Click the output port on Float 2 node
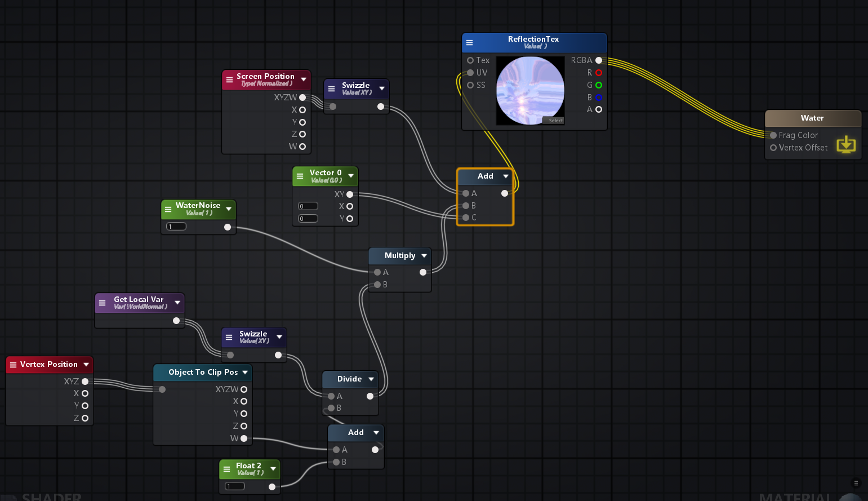Screen dimensions: 868x501 pyautogui.click(x=272, y=487)
